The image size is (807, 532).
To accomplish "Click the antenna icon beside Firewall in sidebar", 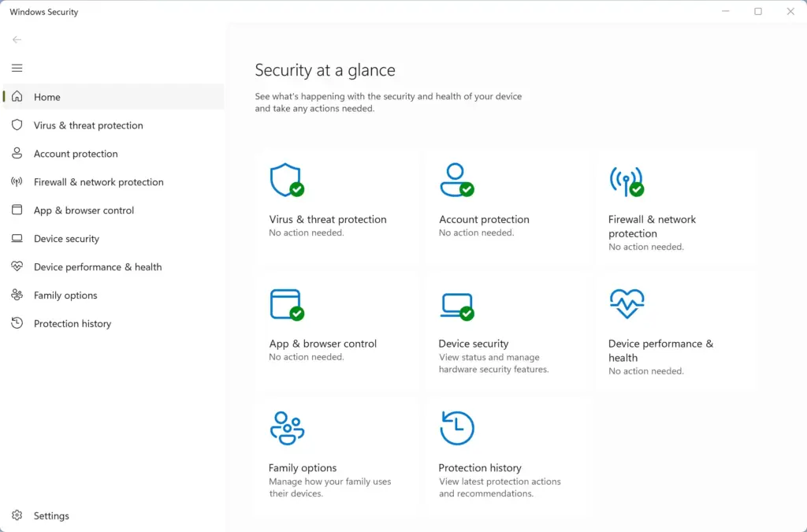I will (17, 181).
